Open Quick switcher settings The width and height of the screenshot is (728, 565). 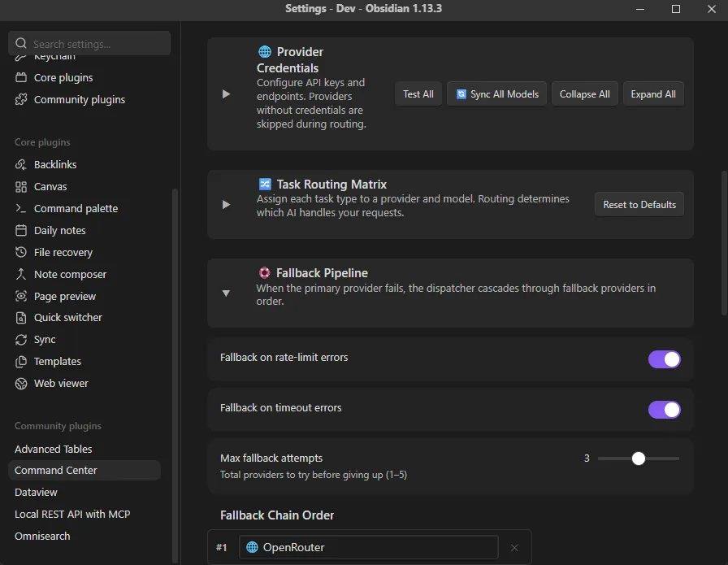pos(68,318)
